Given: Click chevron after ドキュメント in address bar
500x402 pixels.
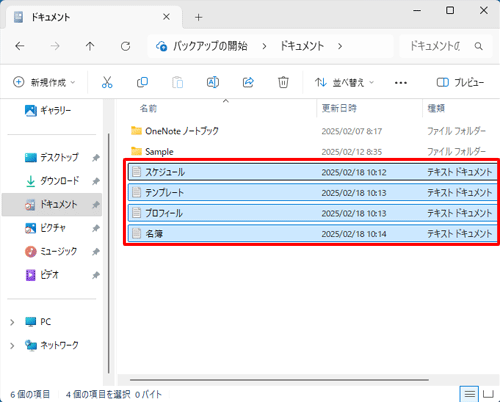Looking at the screenshot, I should tap(340, 46).
